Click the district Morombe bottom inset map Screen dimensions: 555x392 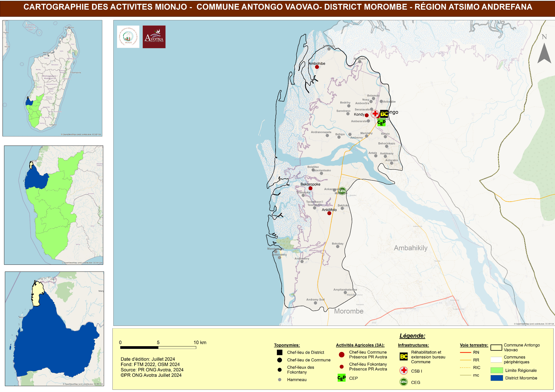[x=54, y=329]
